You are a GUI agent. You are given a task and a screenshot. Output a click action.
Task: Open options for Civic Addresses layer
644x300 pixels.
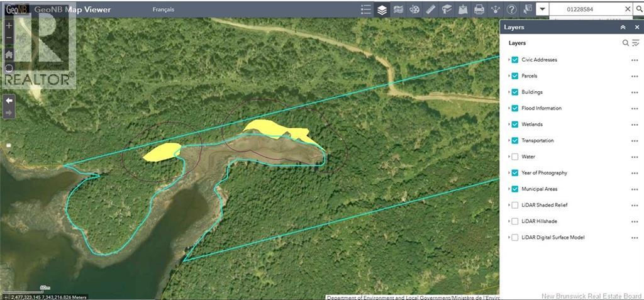click(635, 60)
